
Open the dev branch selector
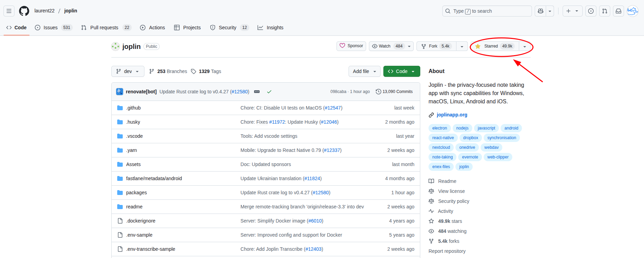coord(128,71)
